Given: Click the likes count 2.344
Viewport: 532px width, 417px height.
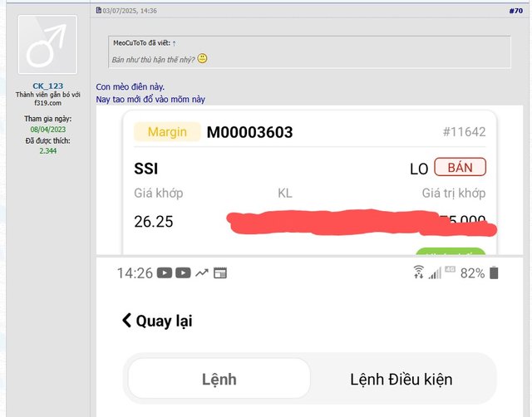Looking at the screenshot, I should 48,151.
